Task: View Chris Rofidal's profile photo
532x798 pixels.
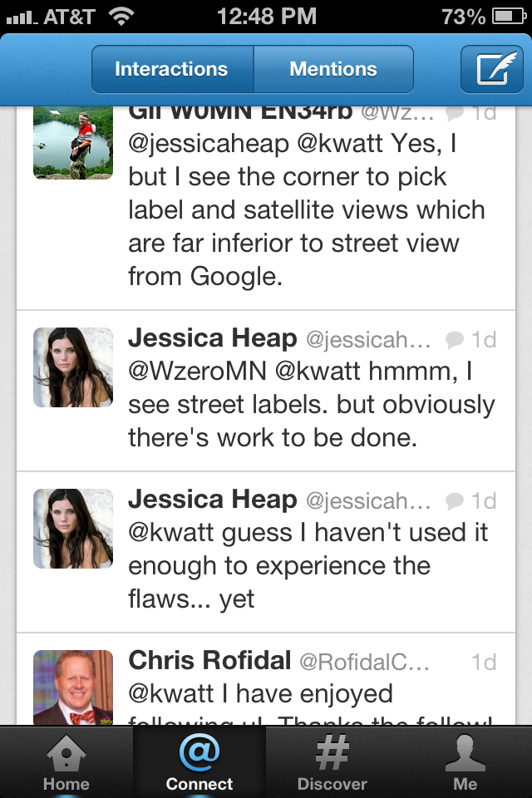Action: 73,687
